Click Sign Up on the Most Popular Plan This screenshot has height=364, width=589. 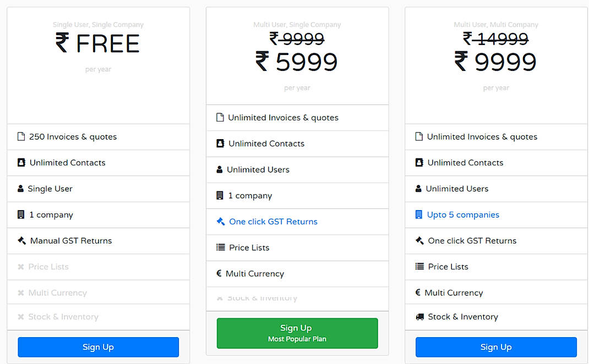click(297, 333)
